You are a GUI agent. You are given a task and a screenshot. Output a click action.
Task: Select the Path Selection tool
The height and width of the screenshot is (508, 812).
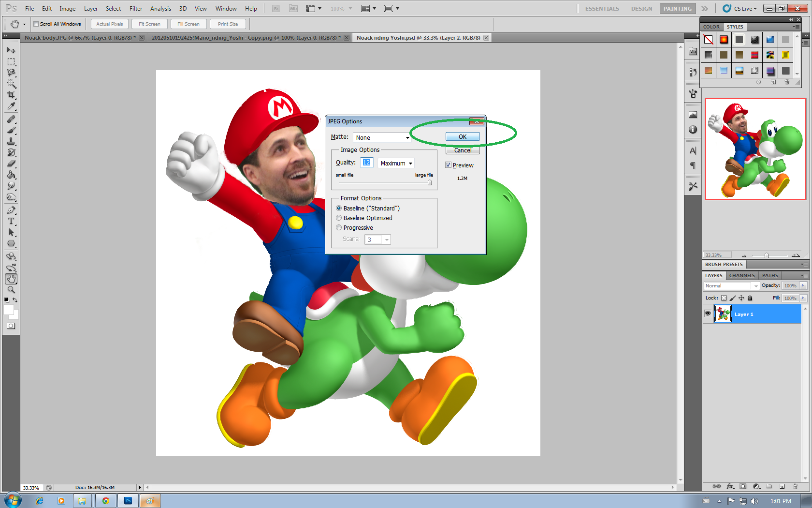point(11,232)
